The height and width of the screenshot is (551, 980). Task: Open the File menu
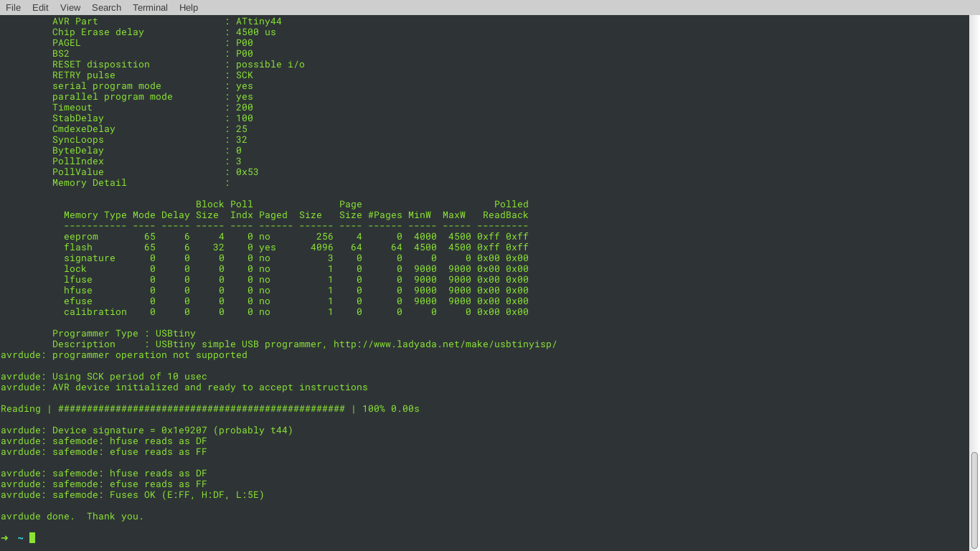(x=13, y=8)
